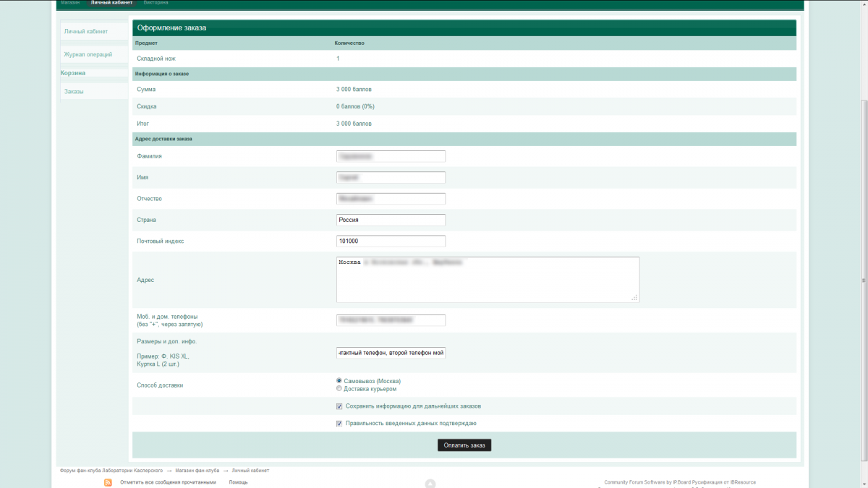The image size is (868, 488).
Task: Click Отметить все сообщения прочитанными link
Action: [168, 482]
